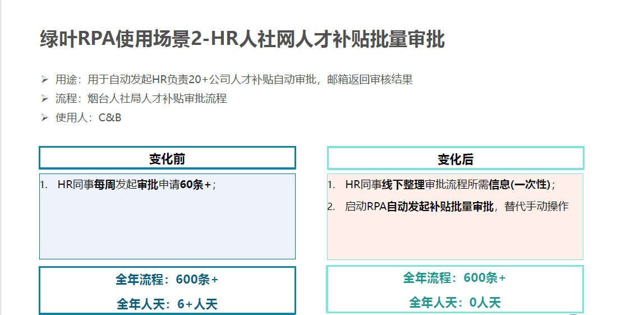Click 全年人天：0人天 text
Image resolution: width=644 pixels, height=315 pixels.
coord(455,303)
